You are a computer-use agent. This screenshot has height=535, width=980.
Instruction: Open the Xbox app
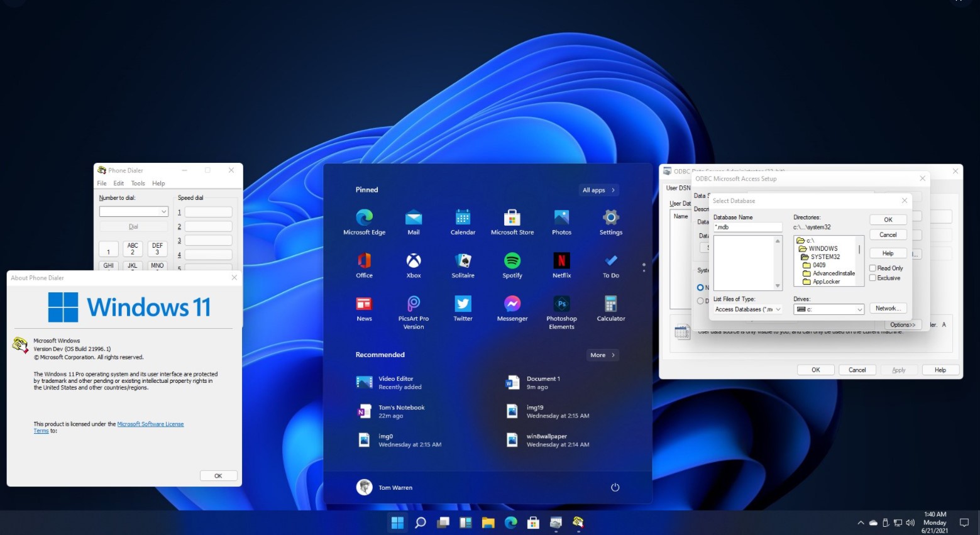coord(414,265)
